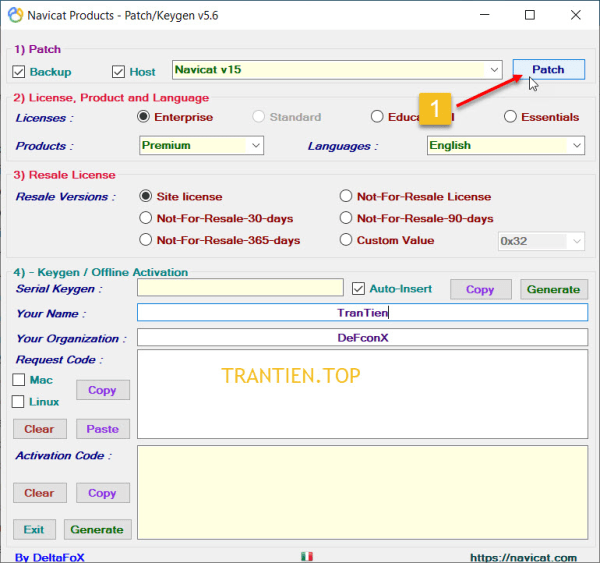Clear the Request Code box
The height and width of the screenshot is (563, 600).
[40, 429]
